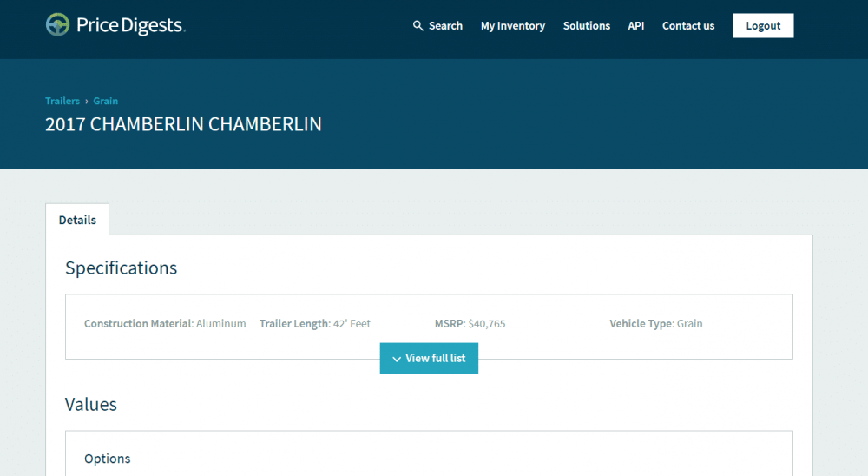Click the 2017 CHAMBERLIN CHAMBERLIN page title
The height and width of the screenshot is (476, 868).
[x=183, y=124]
